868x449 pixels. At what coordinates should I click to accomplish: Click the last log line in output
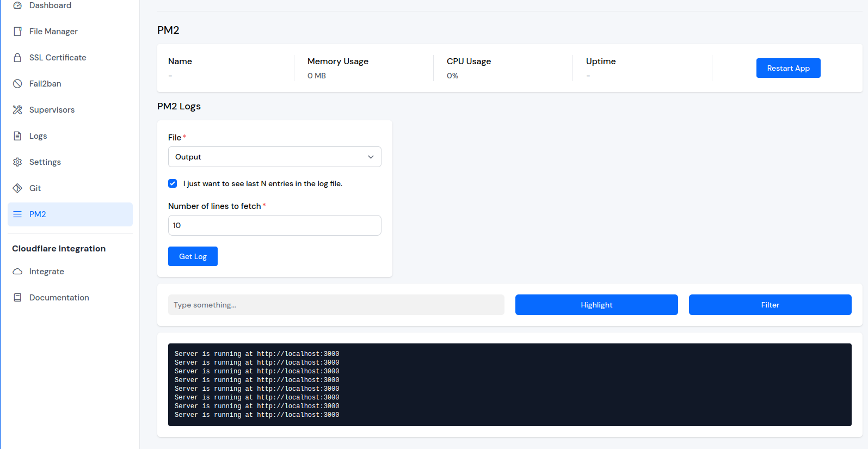(257, 415)
